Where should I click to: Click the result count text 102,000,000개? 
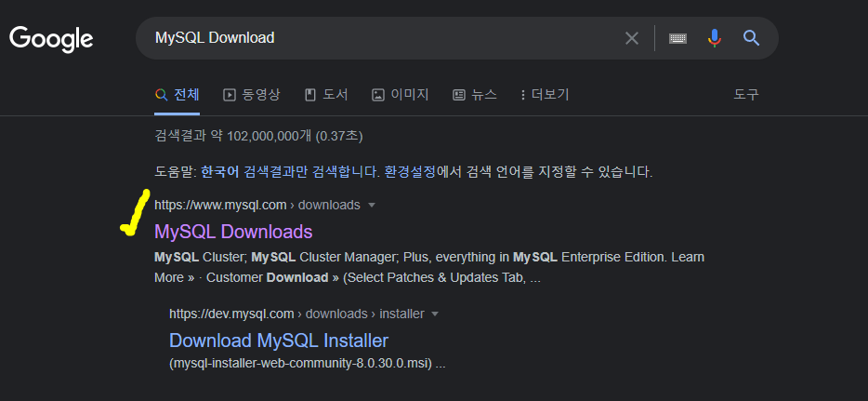click(x=270, y=136)
